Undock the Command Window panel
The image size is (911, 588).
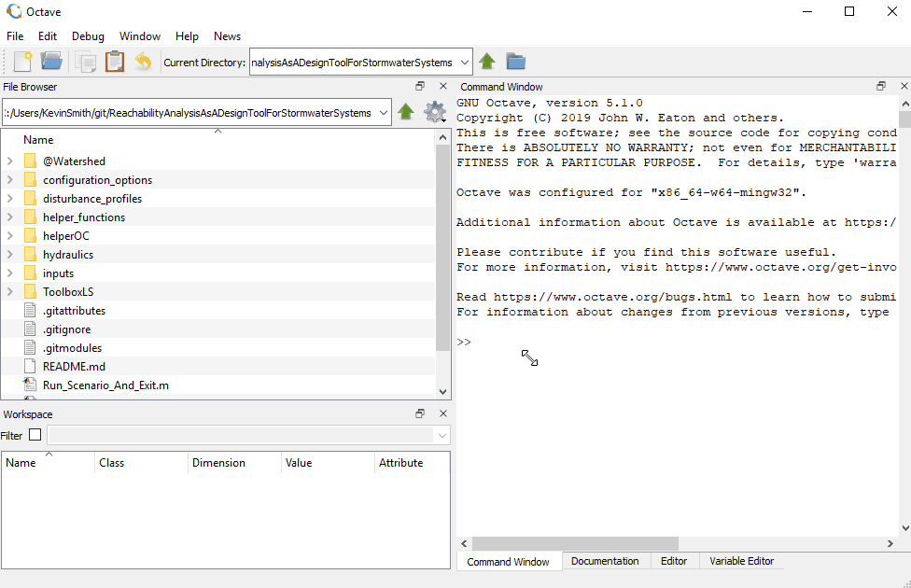881,86
